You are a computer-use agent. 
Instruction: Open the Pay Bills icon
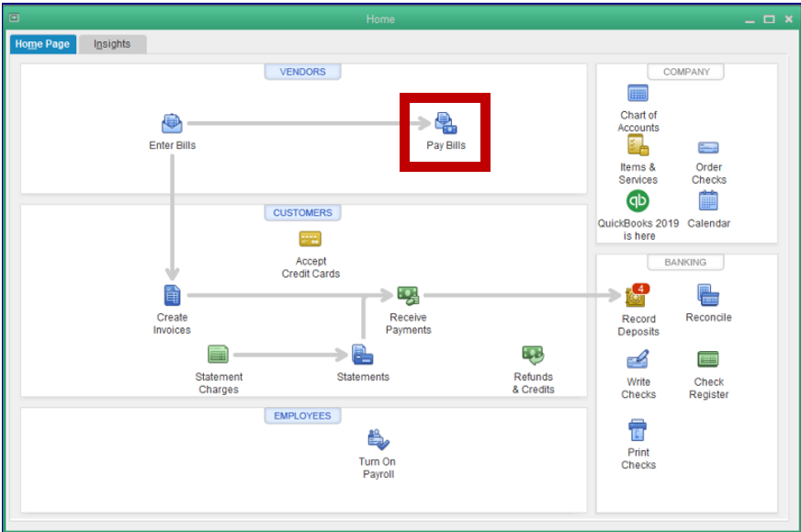[x=446, y=123]
